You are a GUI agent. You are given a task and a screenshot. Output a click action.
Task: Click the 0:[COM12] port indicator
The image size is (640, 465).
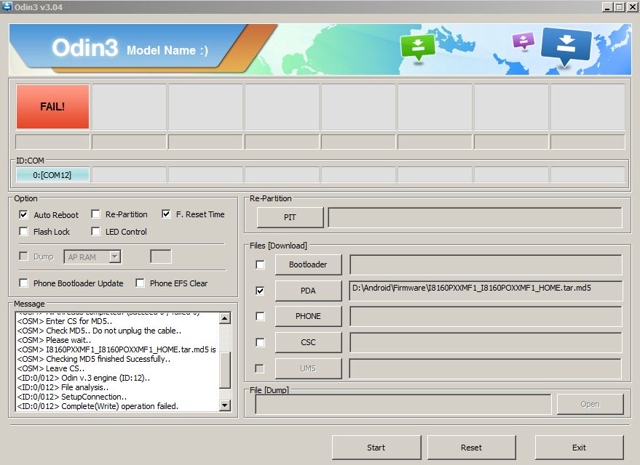pyautogui.click(x=52, y=175)
